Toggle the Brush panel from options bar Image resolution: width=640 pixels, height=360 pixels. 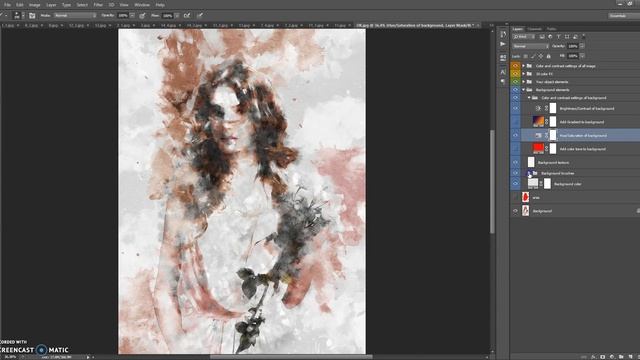pos(32,16)
